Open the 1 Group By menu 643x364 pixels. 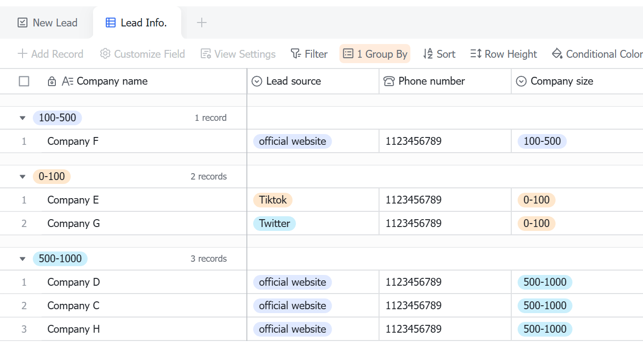pyautogui.click(x=375, y=54)
